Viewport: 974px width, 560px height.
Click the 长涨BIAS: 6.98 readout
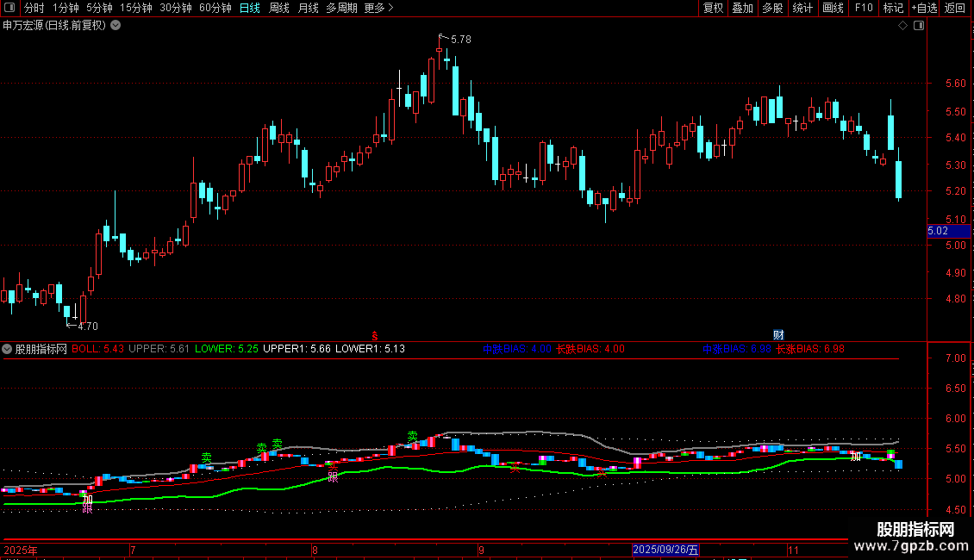810,349
